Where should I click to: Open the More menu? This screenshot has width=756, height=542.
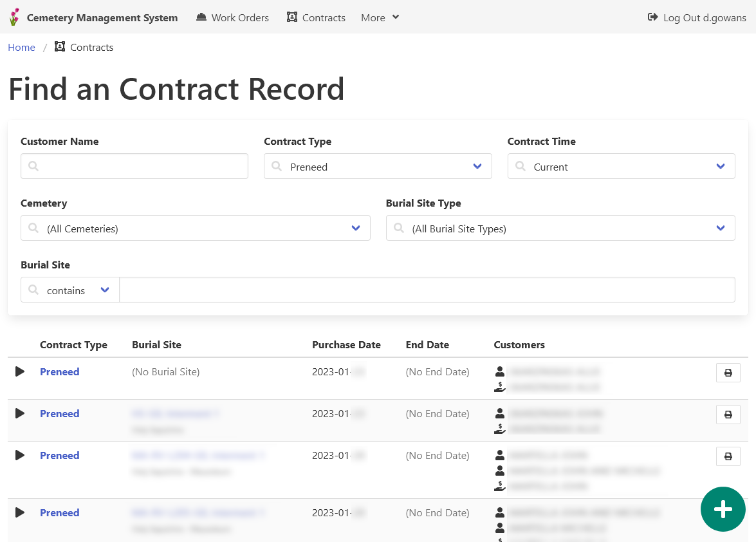tap(380, 17)
